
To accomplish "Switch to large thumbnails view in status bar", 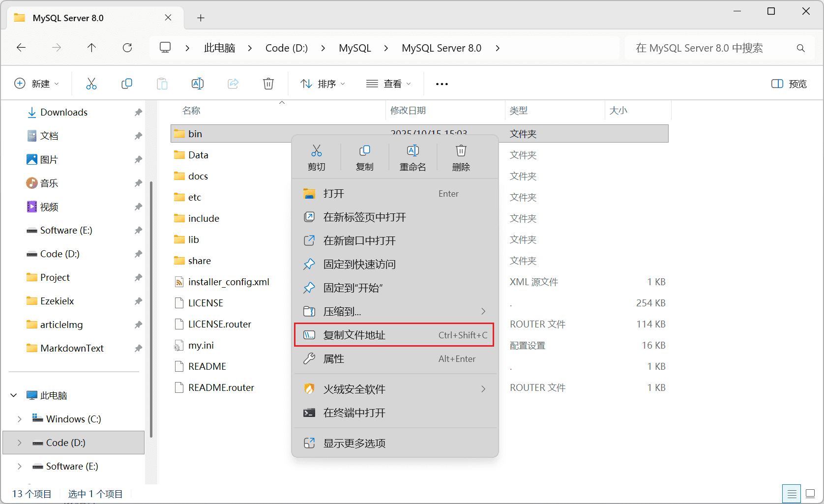I will coord(810,494).
